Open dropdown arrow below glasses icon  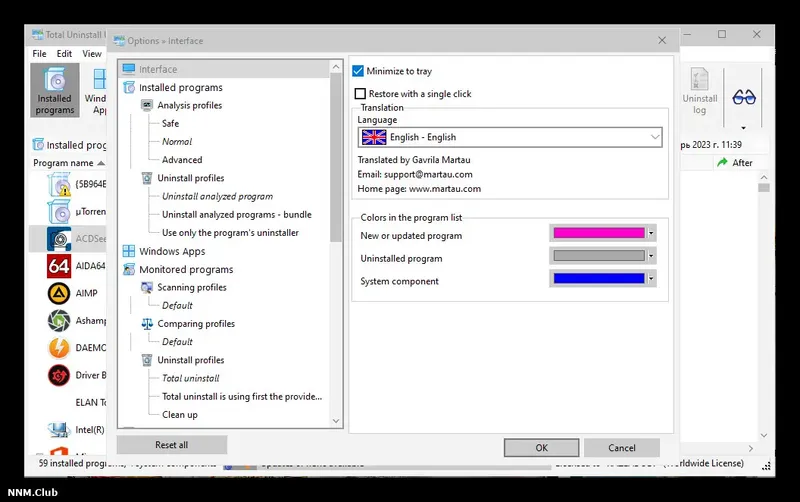point(743,128)
